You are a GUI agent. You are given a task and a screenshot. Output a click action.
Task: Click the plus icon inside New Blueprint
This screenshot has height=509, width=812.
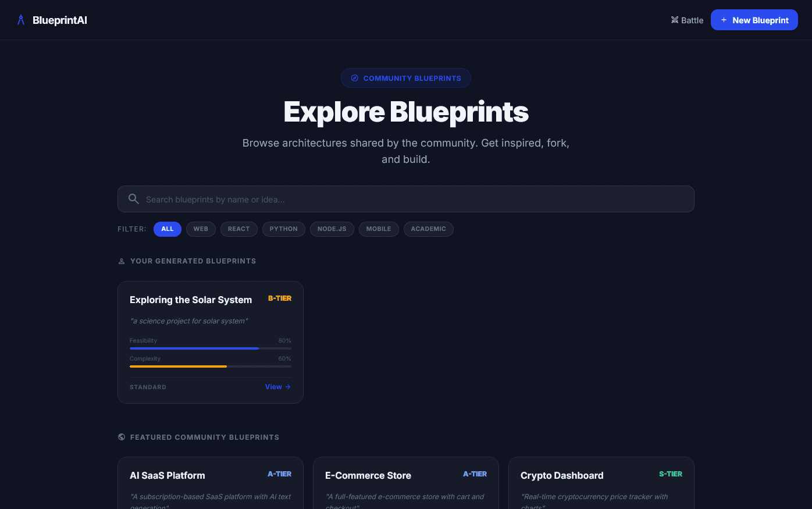(724, 20)
